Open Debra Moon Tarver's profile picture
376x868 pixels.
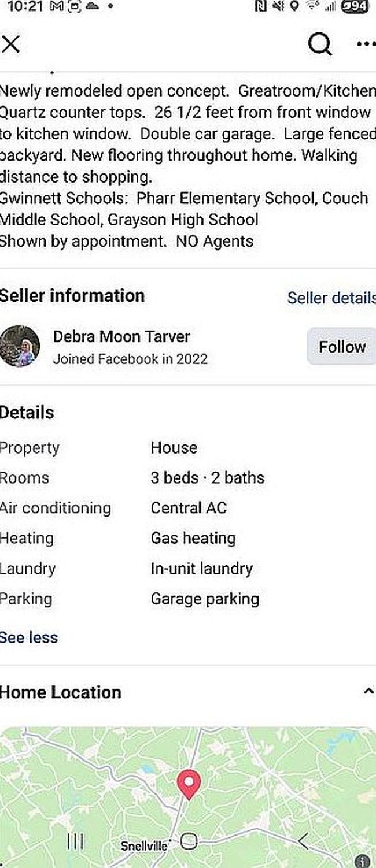coord(20,346)
